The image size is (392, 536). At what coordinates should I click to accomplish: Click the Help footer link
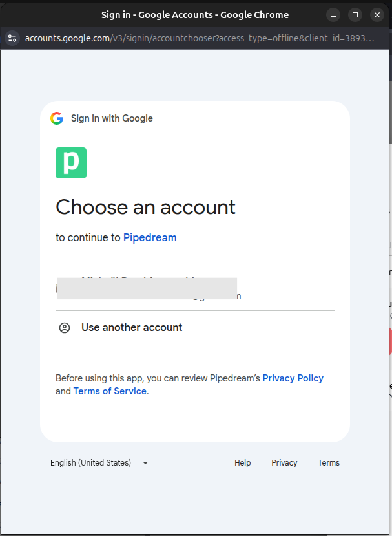coord(242,462)
